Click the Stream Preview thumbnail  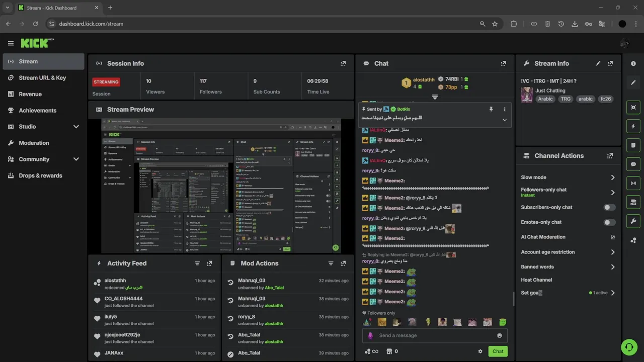(221, 186)
